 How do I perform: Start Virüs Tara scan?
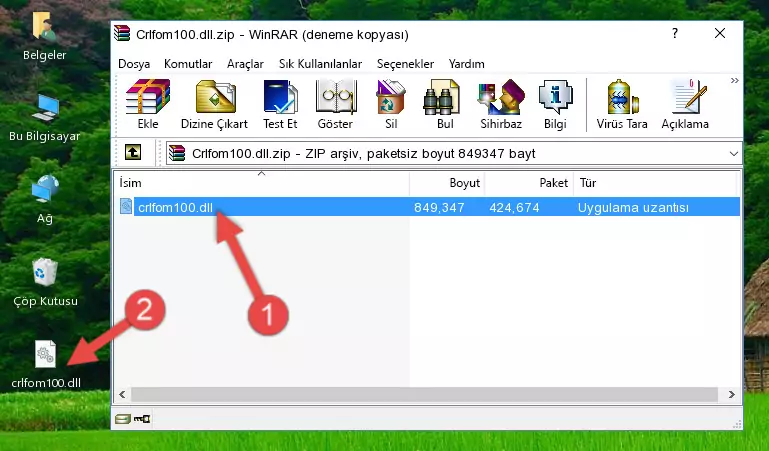click(622, 104)
